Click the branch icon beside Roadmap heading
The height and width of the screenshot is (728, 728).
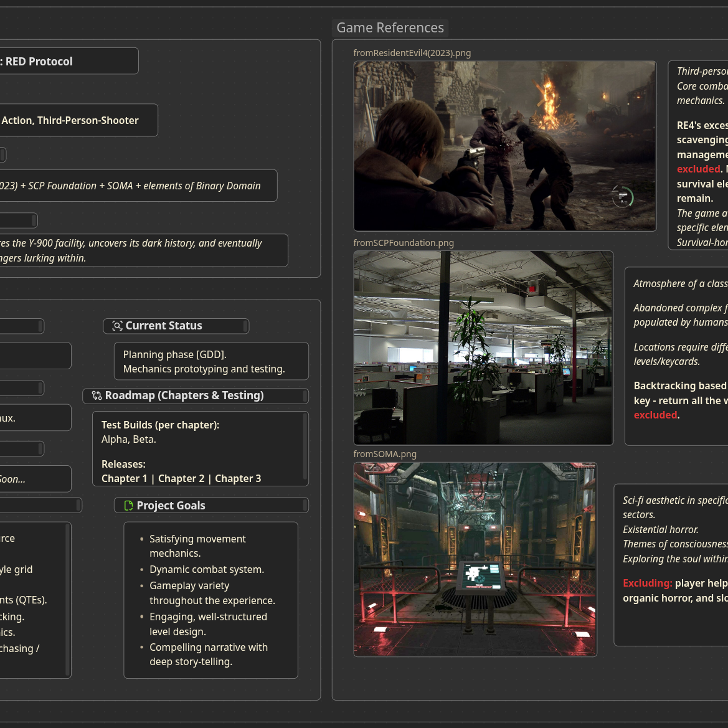tap(97, 395)
